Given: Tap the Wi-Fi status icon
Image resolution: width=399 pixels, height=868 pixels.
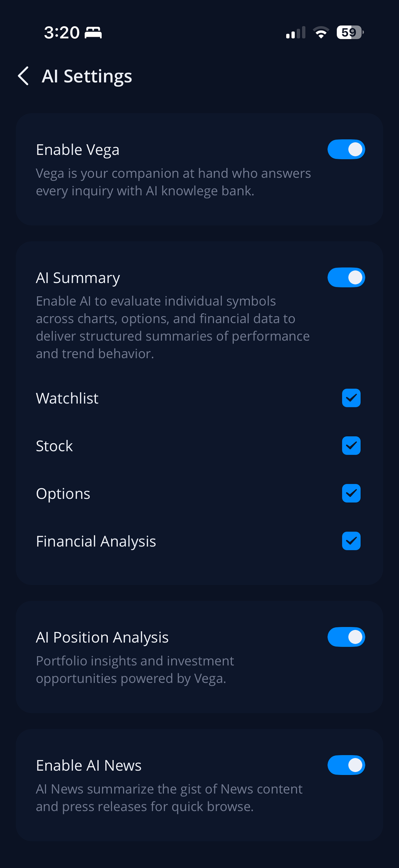Looking at the screenshot, I should [x=321, y=32].
